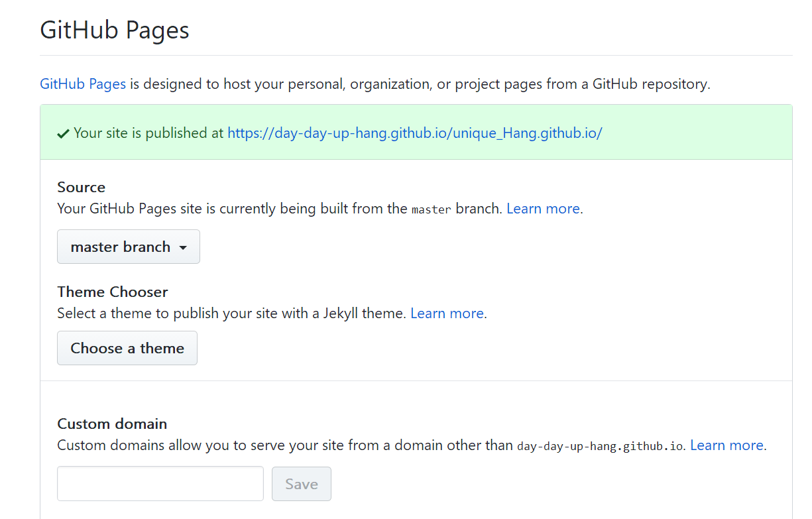The height and width of the screenshot is (519, 812).
Task: Click the Source section heading
Action: (82, 187)
